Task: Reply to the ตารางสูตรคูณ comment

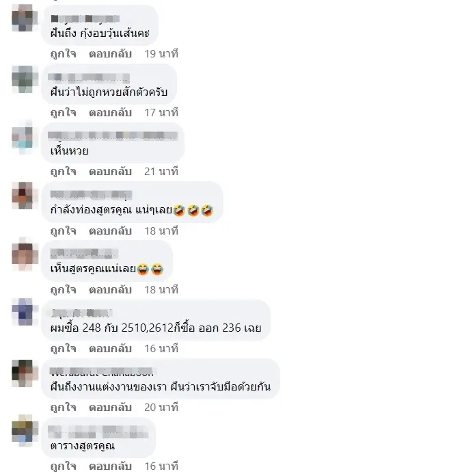Action: [110, 466]
